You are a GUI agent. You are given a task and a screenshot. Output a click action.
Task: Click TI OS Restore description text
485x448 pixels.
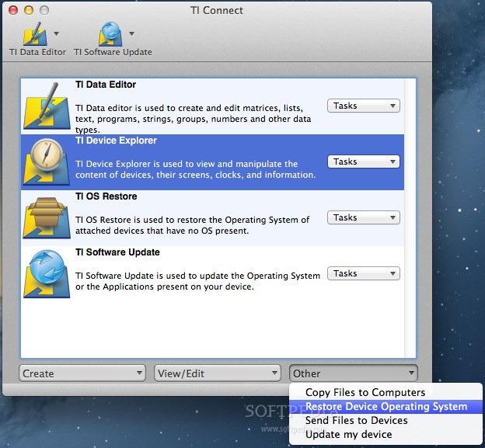coord(192,225)
